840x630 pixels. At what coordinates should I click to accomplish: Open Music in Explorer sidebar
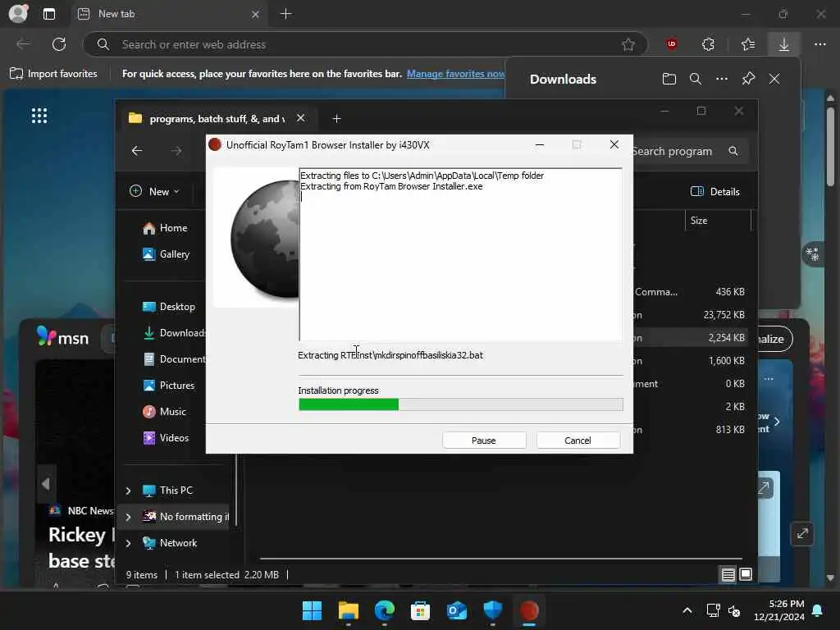click(x=164, y=412)
